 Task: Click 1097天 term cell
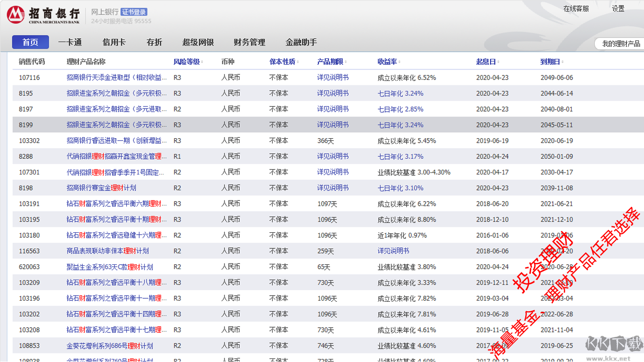click(x=327, y=204)
